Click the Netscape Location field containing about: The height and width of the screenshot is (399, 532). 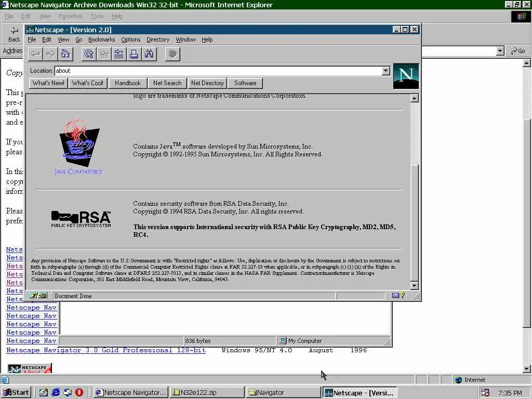[x=218, y=71]
